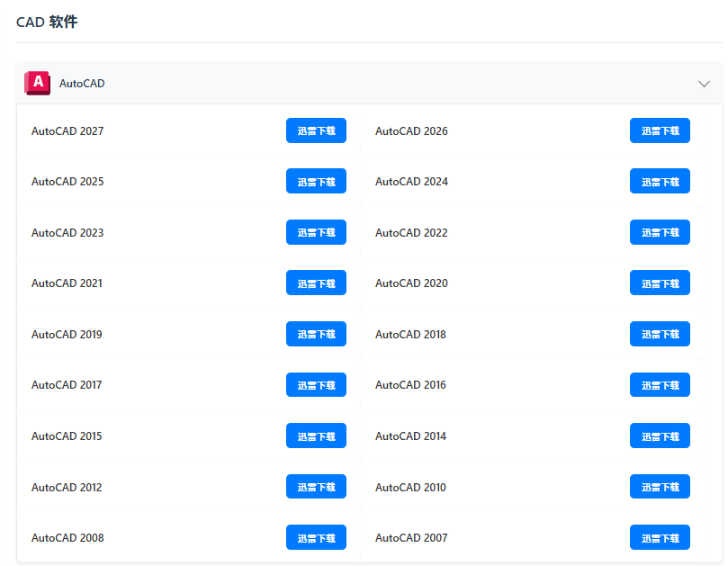Download AutoCAD 2025 via 迅雷下载 button
This screenshot has height=566, width=728.
tap(316, 181)
